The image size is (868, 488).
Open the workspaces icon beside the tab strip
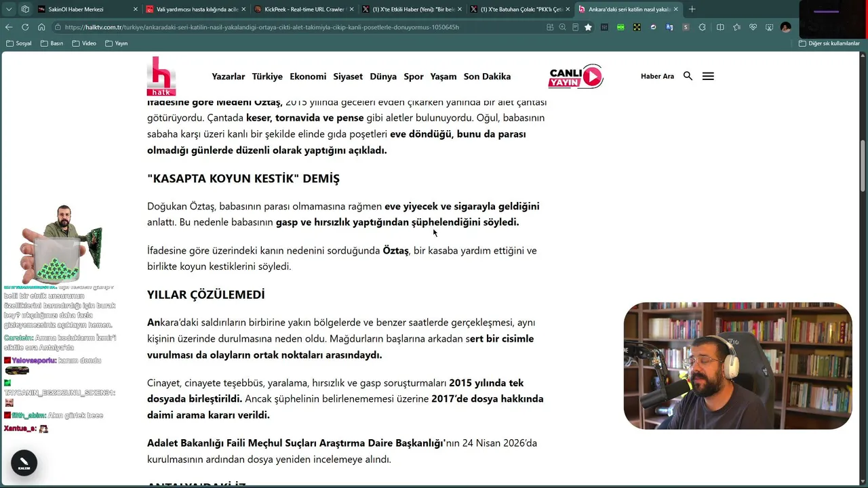point(25,9)
